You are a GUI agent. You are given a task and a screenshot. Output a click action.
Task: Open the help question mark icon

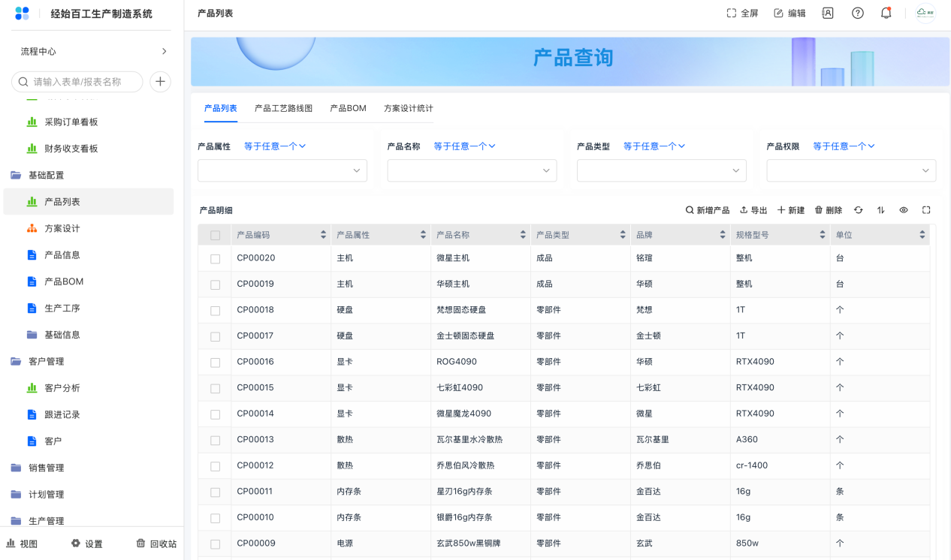tap(857, 13)
